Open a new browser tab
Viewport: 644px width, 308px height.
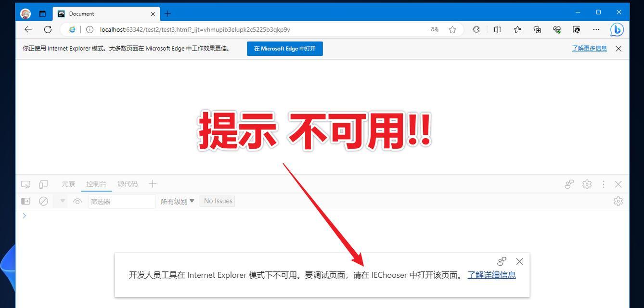167,13
